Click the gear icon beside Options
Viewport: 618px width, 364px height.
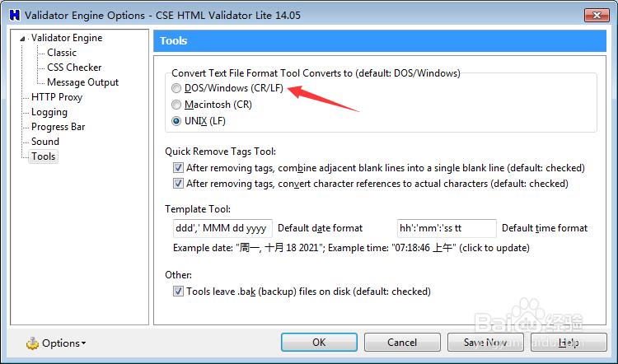click(x=33, y=343)
